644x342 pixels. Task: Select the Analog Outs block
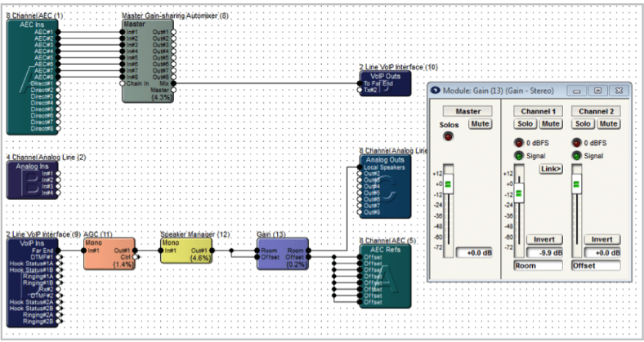coord(385,186)
